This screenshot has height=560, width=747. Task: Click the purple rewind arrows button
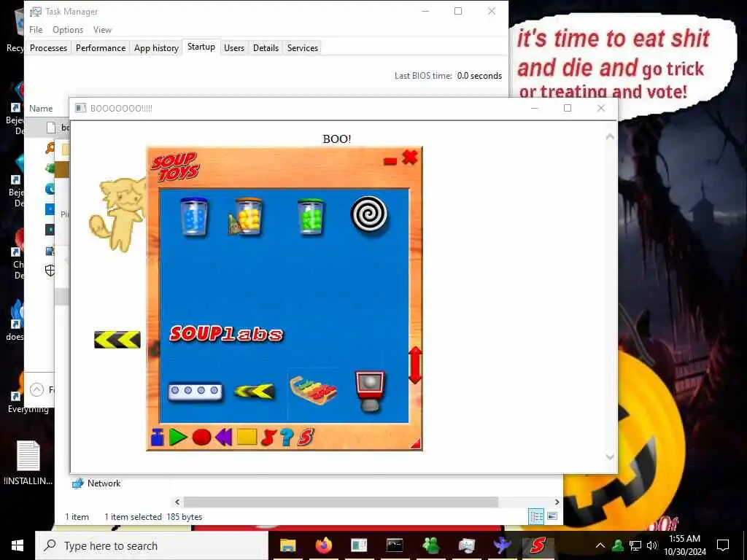tap(223, 437)
